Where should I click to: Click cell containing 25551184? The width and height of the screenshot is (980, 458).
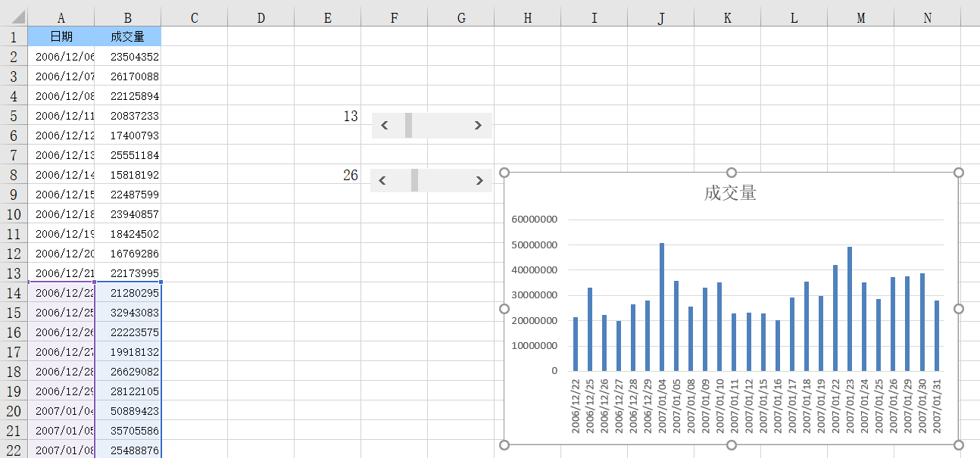(128, 154)
